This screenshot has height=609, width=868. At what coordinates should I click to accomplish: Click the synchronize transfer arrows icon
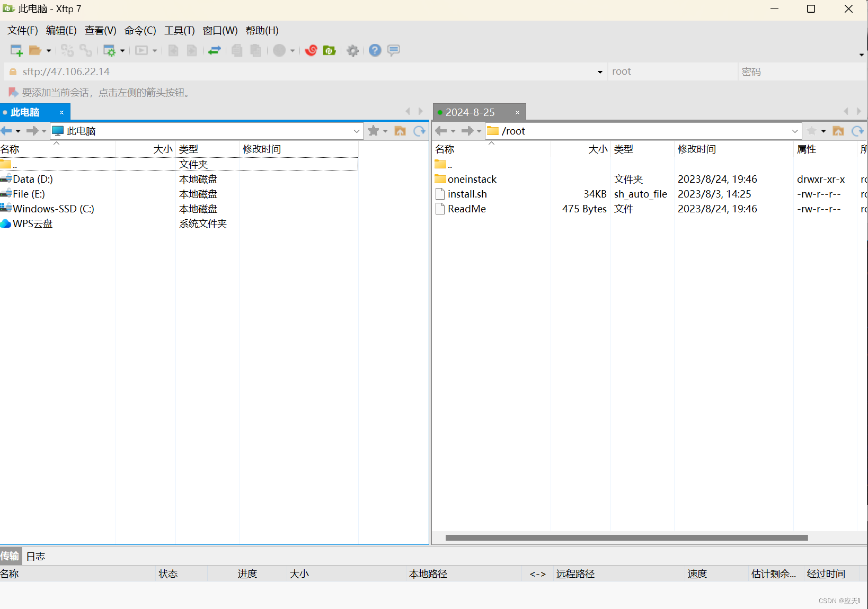(214, 50)
